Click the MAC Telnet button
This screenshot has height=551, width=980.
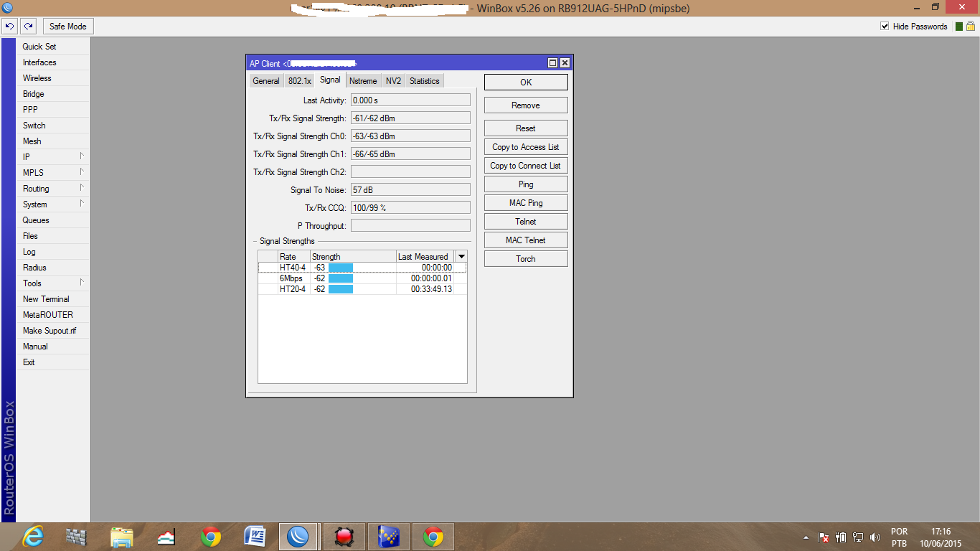tap(526, 240)
